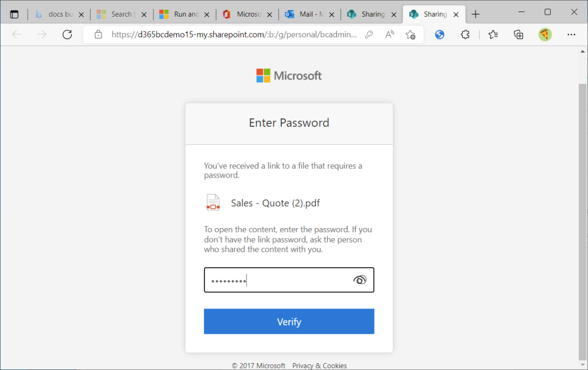
Task: Reveal password with the eye icon
Action: point(359,280)
